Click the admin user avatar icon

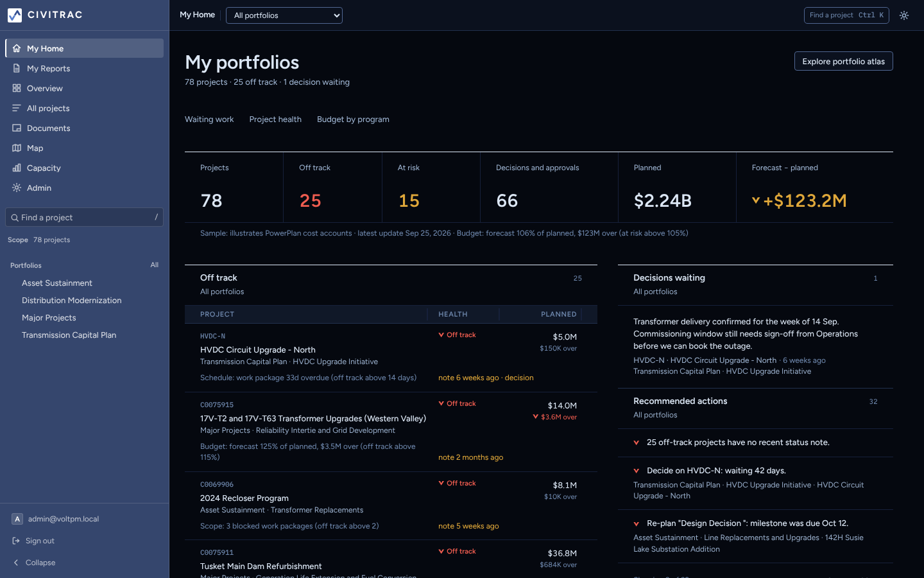click(17, 519)
